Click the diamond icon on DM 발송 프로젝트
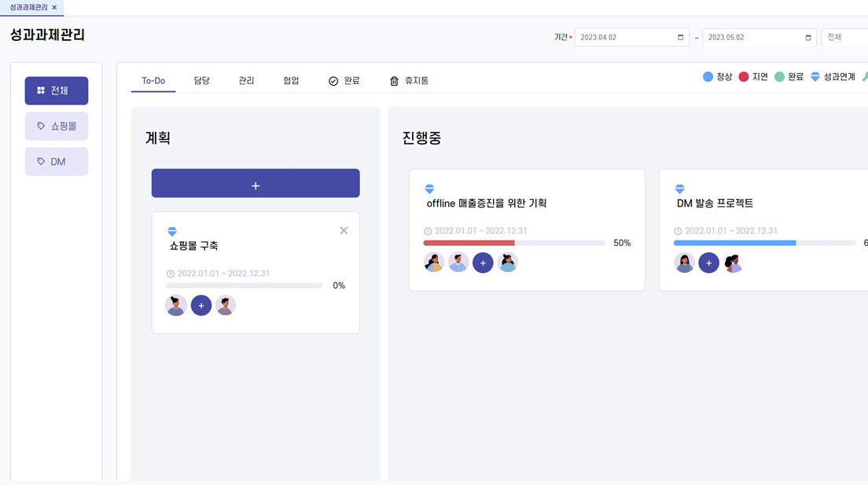Viewport: 868px width, 485px height. (680, 189)
